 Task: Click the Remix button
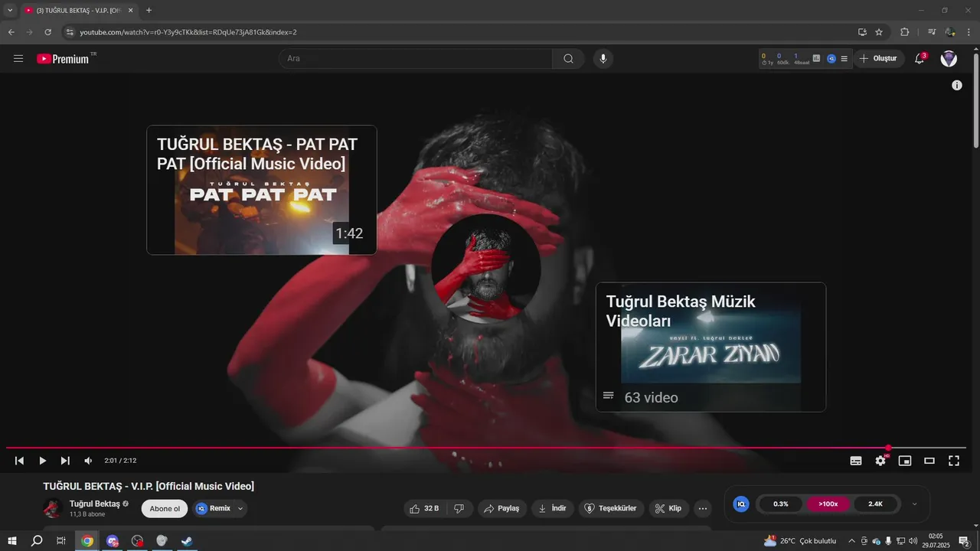[213, 508]
